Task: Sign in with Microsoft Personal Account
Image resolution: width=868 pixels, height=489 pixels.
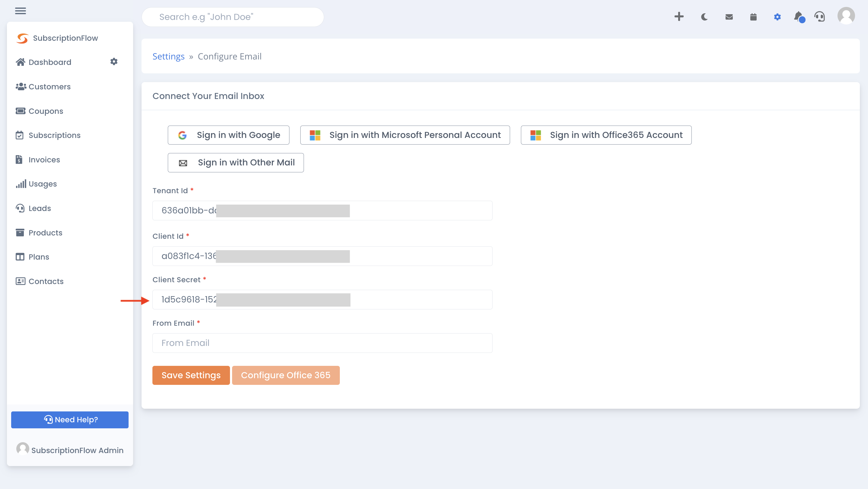Action: click(405, 135)
